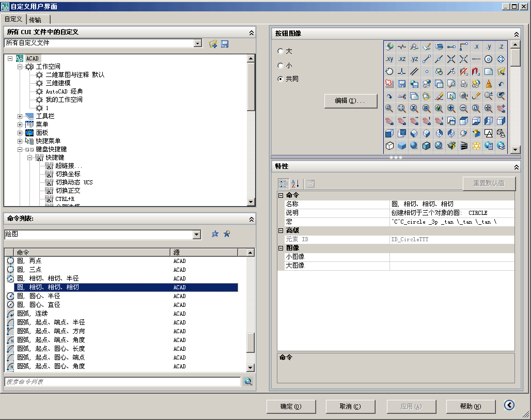531x420 pixels.
Task: Pick the .yz point filter image
Action: tap(414, 59)
